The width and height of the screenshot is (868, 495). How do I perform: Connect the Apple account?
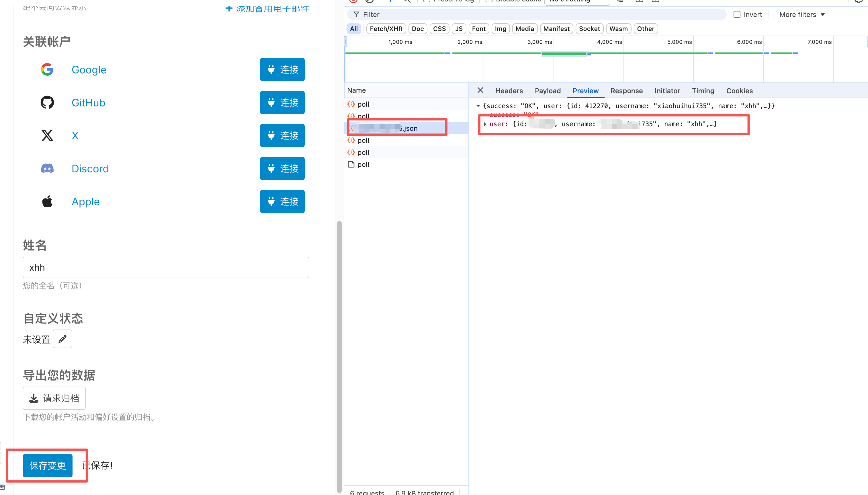282,201
